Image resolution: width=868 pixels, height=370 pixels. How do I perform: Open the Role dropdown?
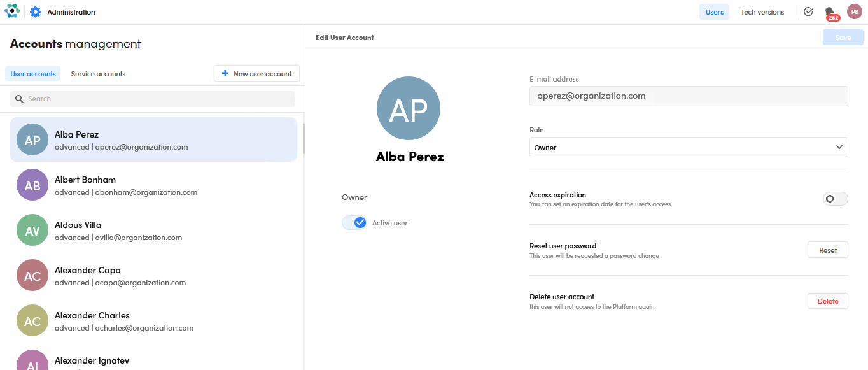(689, 147)
